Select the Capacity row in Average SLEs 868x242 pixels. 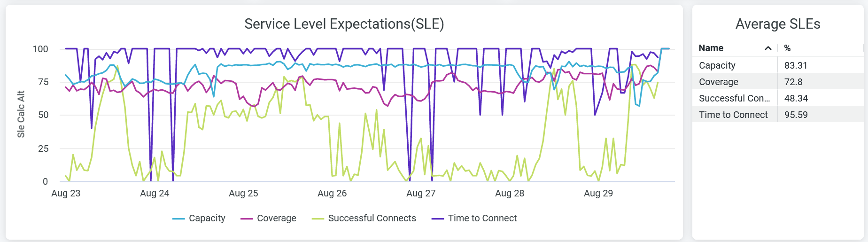click(717, 65)
